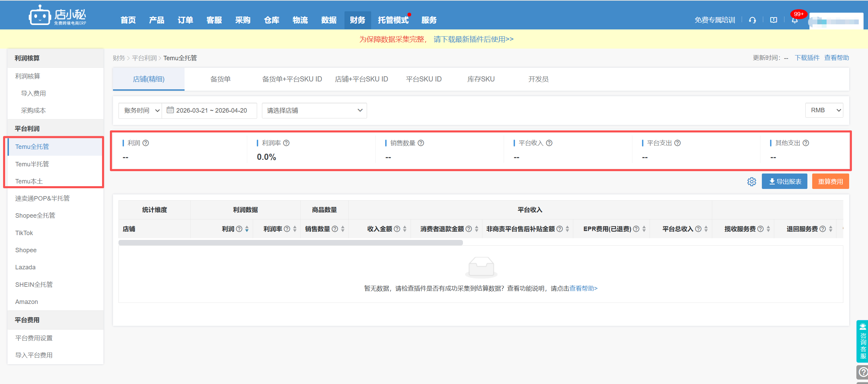Click the headset customer support icon
The height and width of the screenshot is (384, 868).
tap(753, 20)
